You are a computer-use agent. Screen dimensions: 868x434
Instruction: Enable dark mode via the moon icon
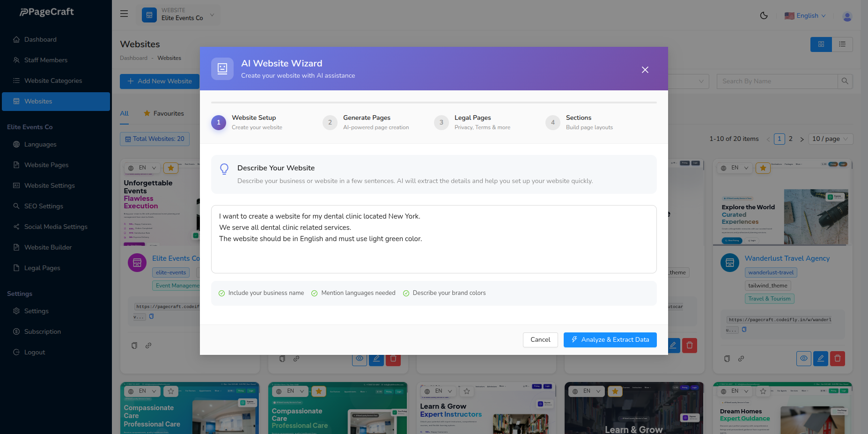tap(764, 15)
